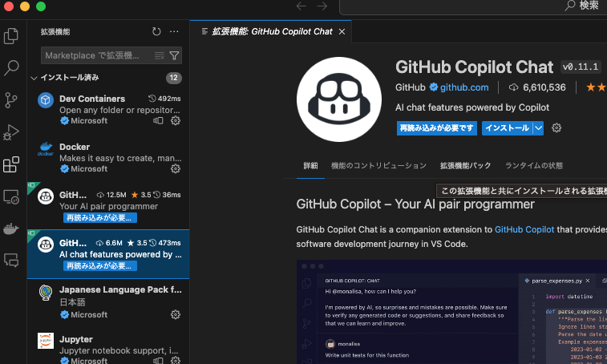Click 再読み込みが必要です button on detail page
This screenshot has height=364, width=607.
[x=437, y=128]
